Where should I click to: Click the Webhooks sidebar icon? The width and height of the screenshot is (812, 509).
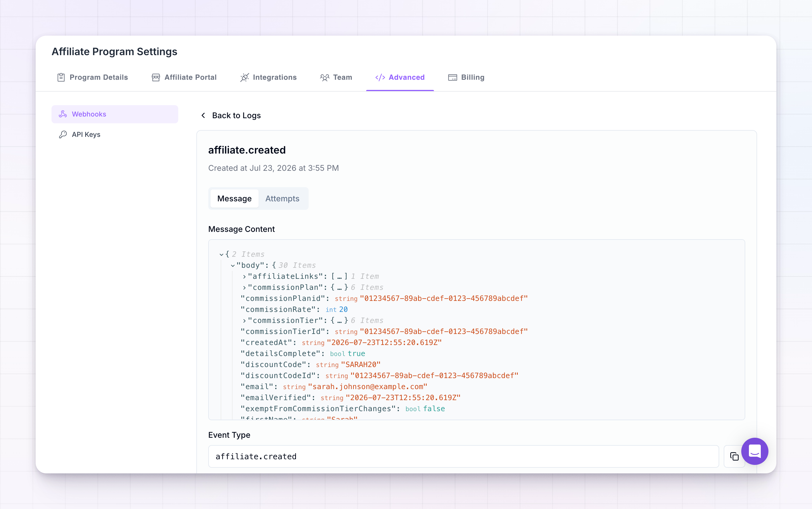coord(63,114)
